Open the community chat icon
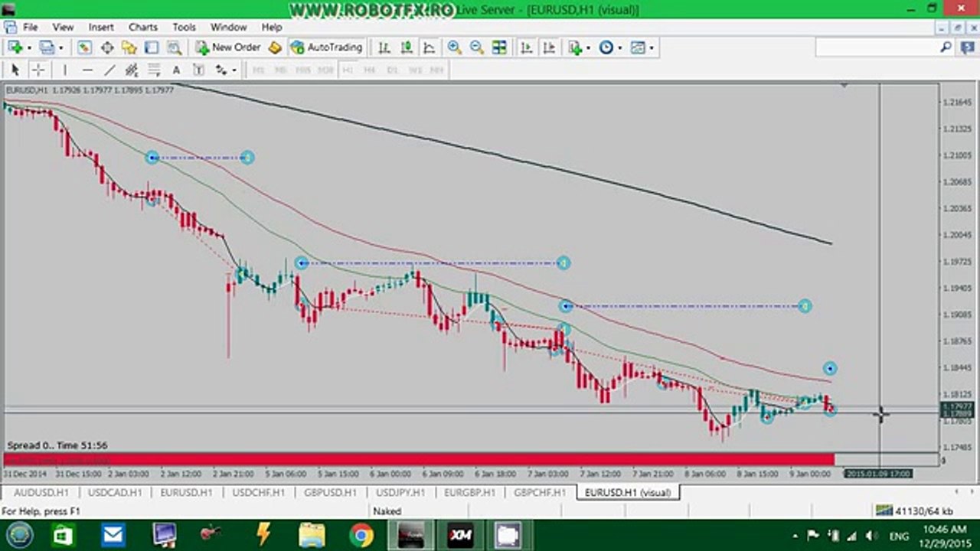Screen dimensions: 980x551 coord(967,47)
